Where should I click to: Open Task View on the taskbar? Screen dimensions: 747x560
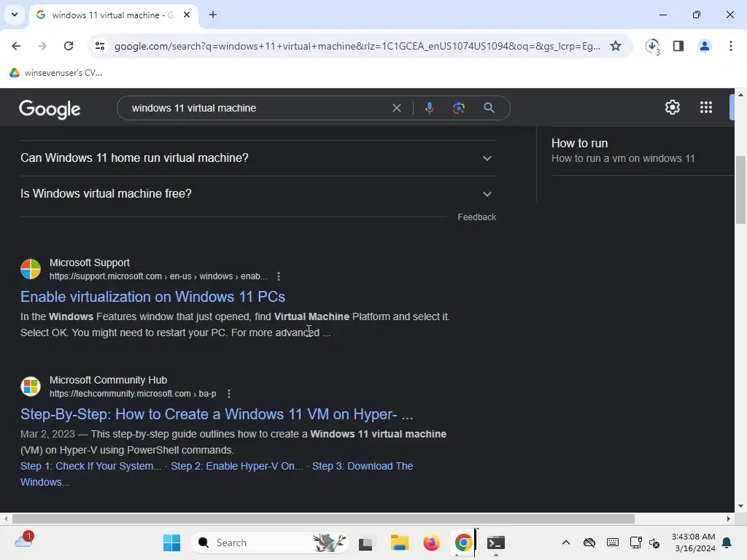(x=365, y=542)
